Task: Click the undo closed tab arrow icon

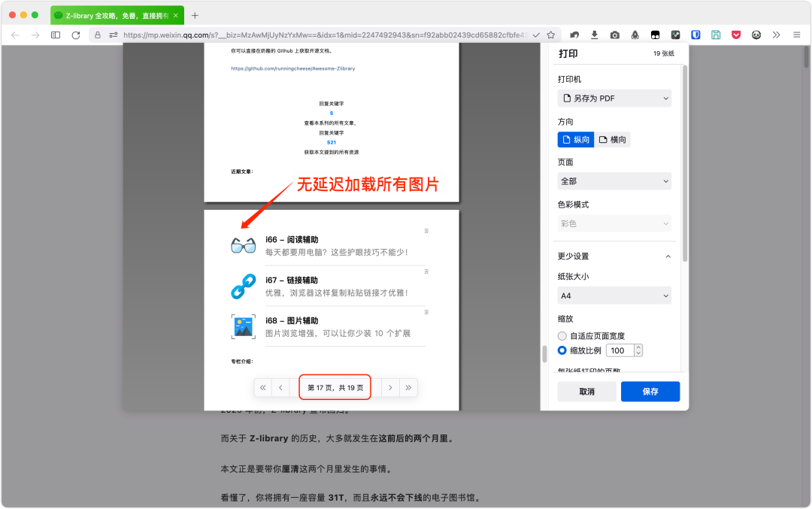Action: [574, 35]
